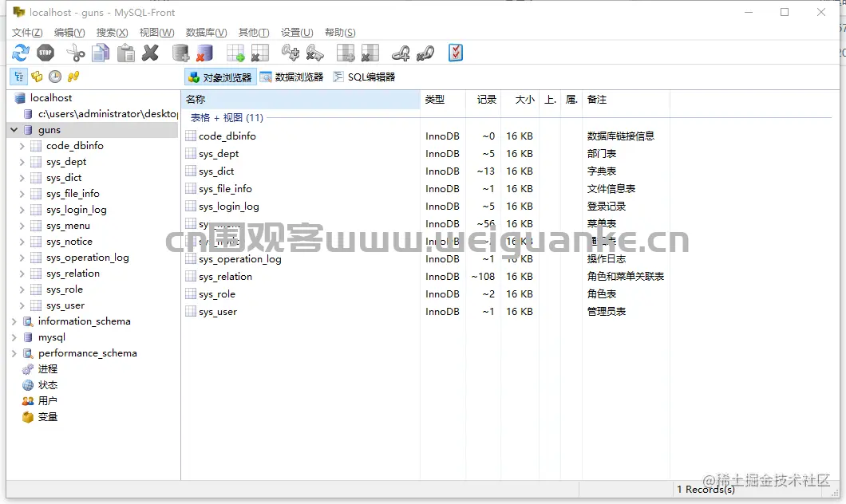The height and width of the screenshot is (504, 846).
Task: Switch to the SQL编辑器 tab
Action: pyautogui.click(x=364, y=77)
